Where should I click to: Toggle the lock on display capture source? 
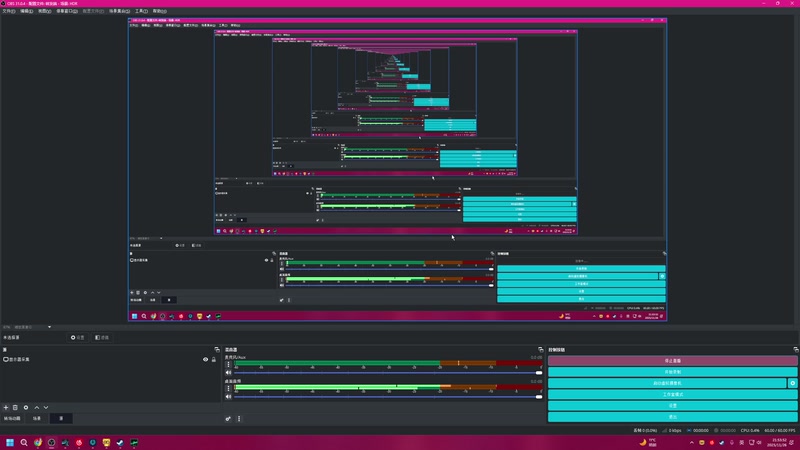click(214, 360)
